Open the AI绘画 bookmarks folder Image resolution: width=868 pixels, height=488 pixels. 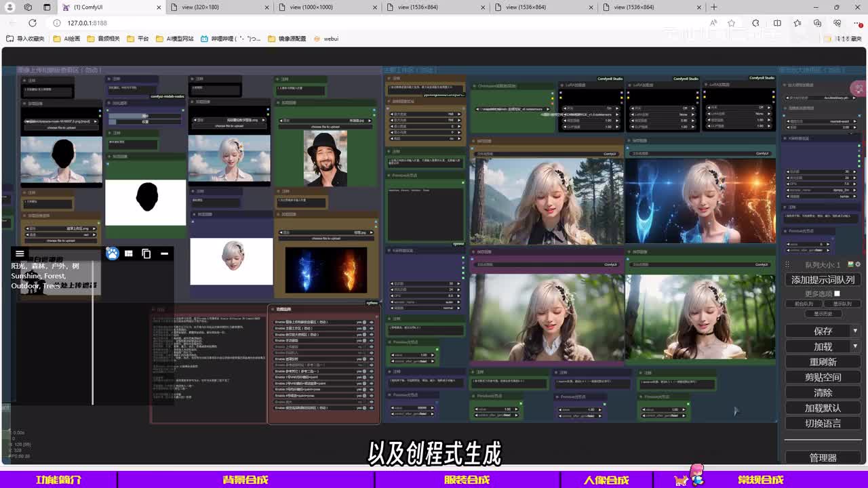66,39
